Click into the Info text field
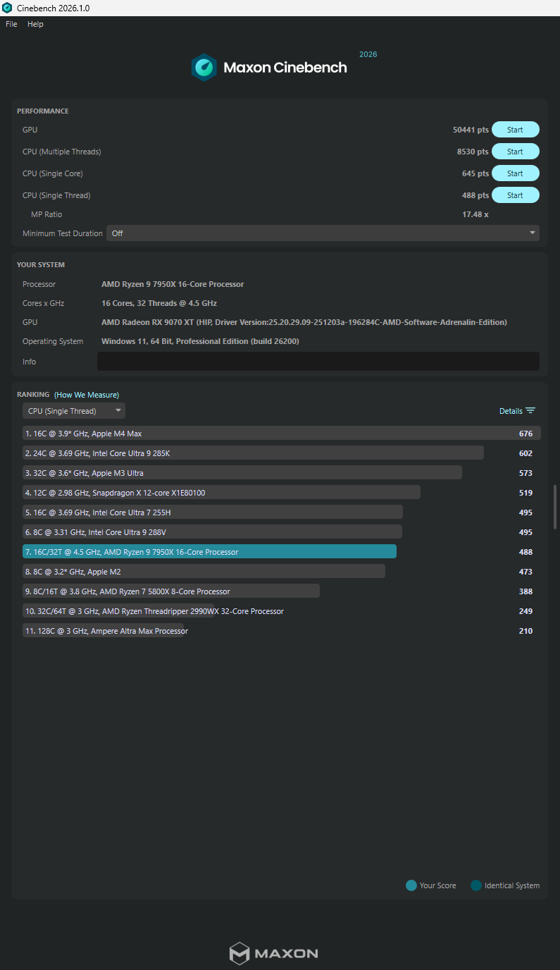560x970 pixels. pyautogui.click(x=318, y=362)
